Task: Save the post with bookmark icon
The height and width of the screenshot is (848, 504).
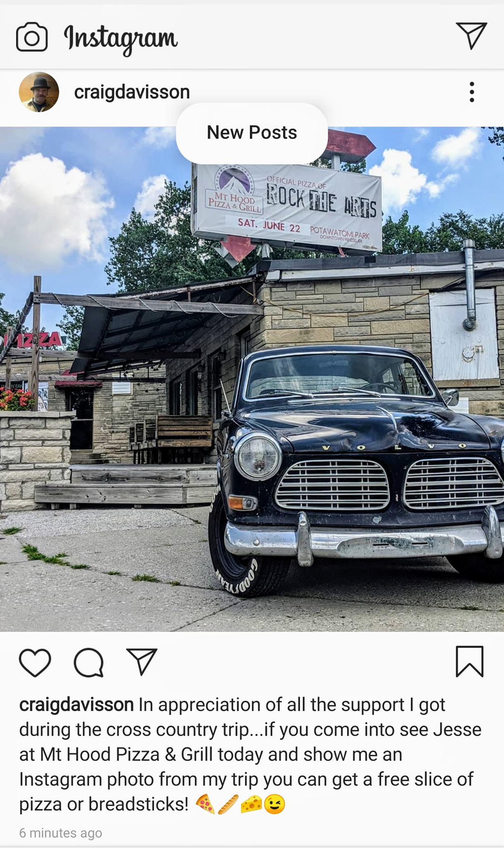Action: point(470,662)
